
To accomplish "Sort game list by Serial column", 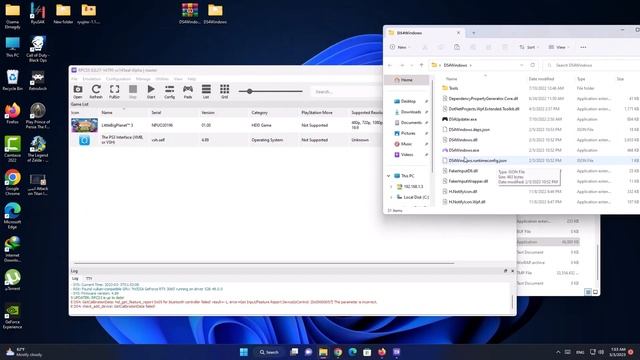I will 157,113.
